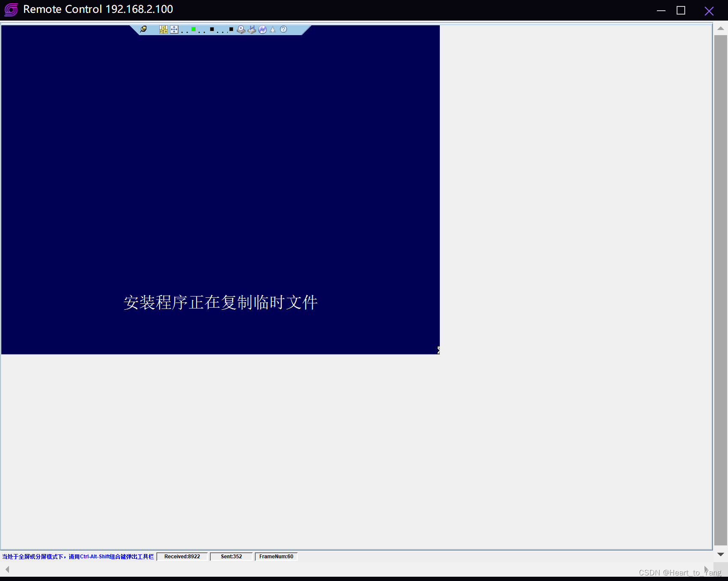Toggle the first black square indicator
This screenshot has width=728, height=581.
[212, 29]
